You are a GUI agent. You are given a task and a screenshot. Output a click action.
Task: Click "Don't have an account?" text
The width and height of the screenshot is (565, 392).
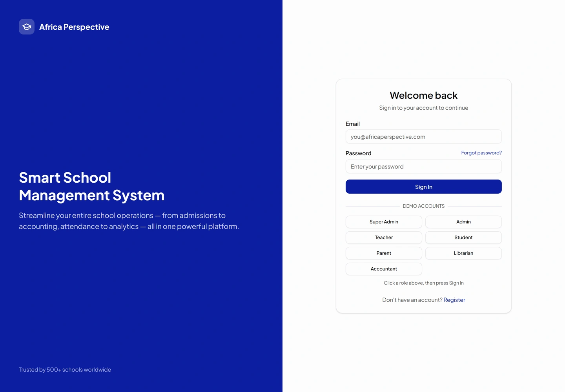click(x=412, y=300)
